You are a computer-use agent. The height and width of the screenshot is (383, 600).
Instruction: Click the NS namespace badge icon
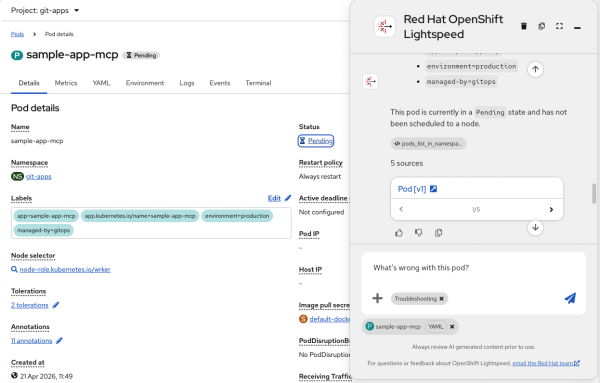tap(17, 176)
